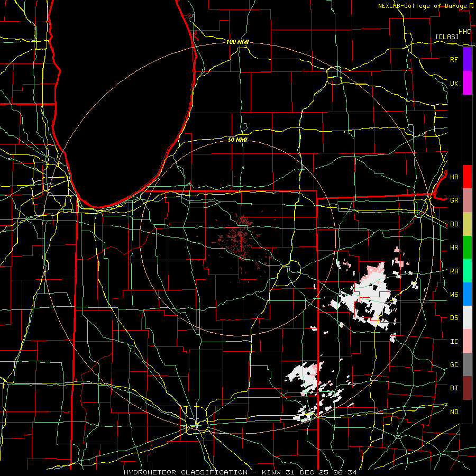Select the yellow BD legend swatch
This screenshot has width=476, height=476.
467,224
